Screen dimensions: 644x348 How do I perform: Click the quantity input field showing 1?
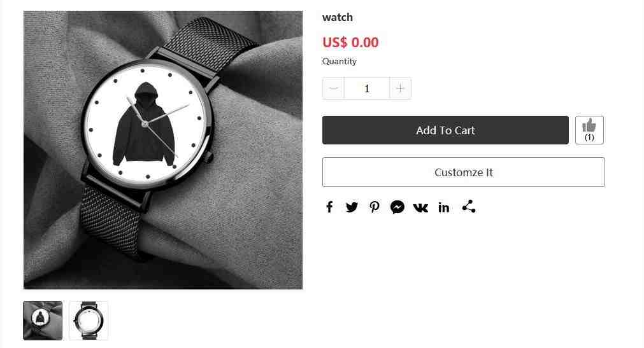click(367, 88)
